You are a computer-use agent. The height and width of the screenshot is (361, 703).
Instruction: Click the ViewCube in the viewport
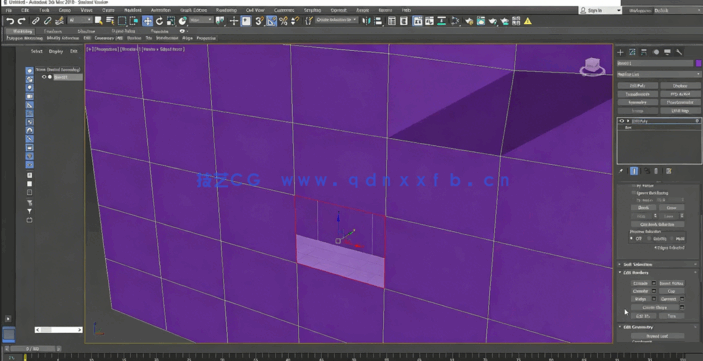(592, 66)
